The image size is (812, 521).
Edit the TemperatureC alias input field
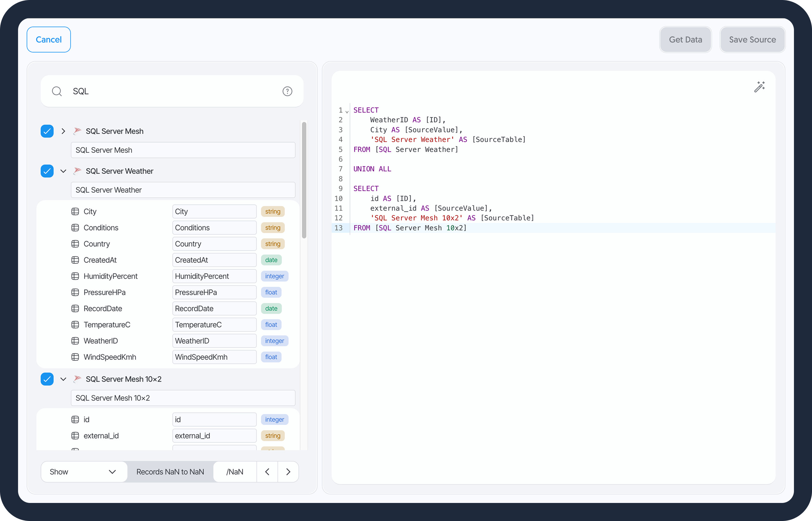coord(214,325)
